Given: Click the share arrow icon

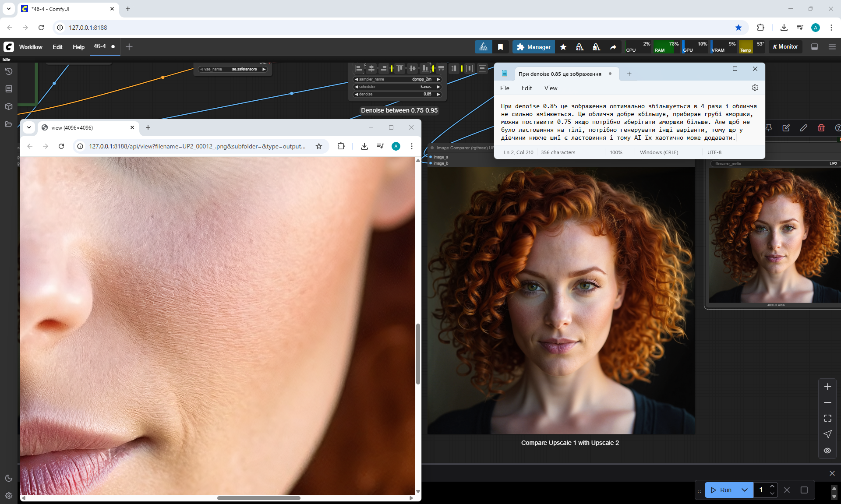Looking at the screenshot, I should click(613, 47).
